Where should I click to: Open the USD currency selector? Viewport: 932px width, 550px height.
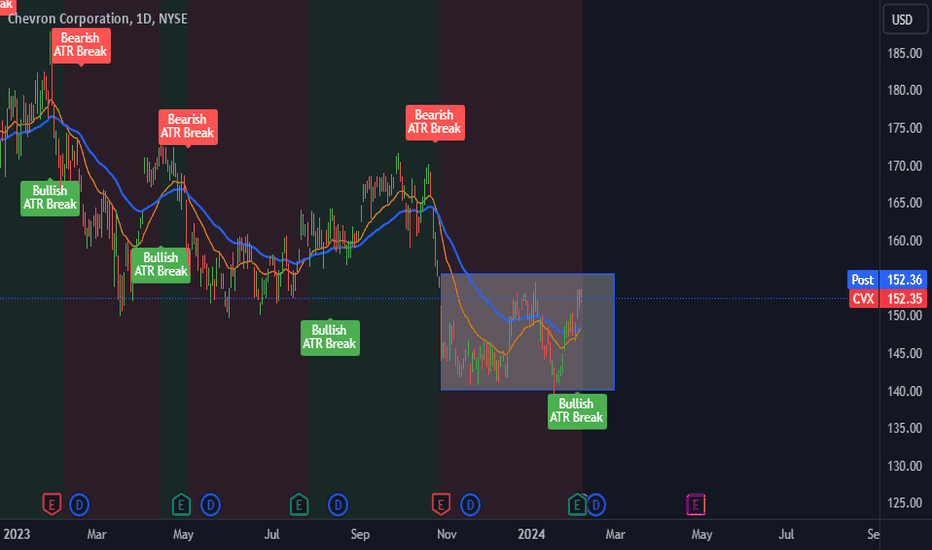pyautogui.click(x=903, y=20)
